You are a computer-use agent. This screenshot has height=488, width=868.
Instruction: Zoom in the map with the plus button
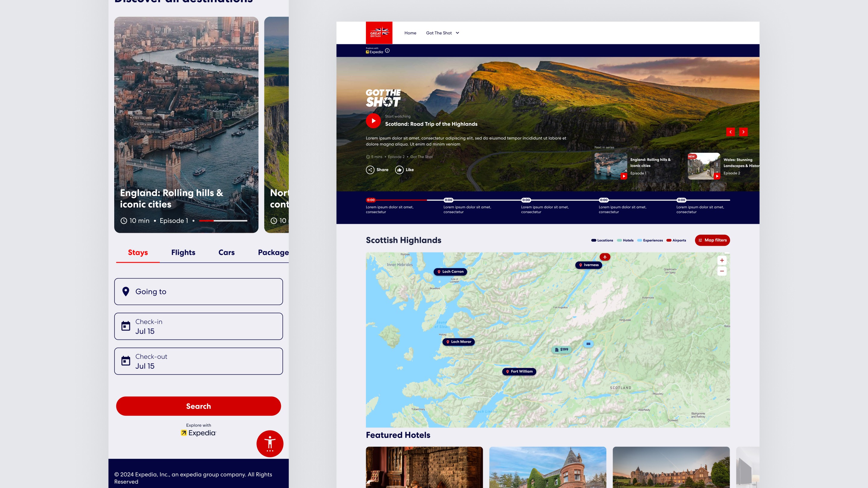coord(722,260)
